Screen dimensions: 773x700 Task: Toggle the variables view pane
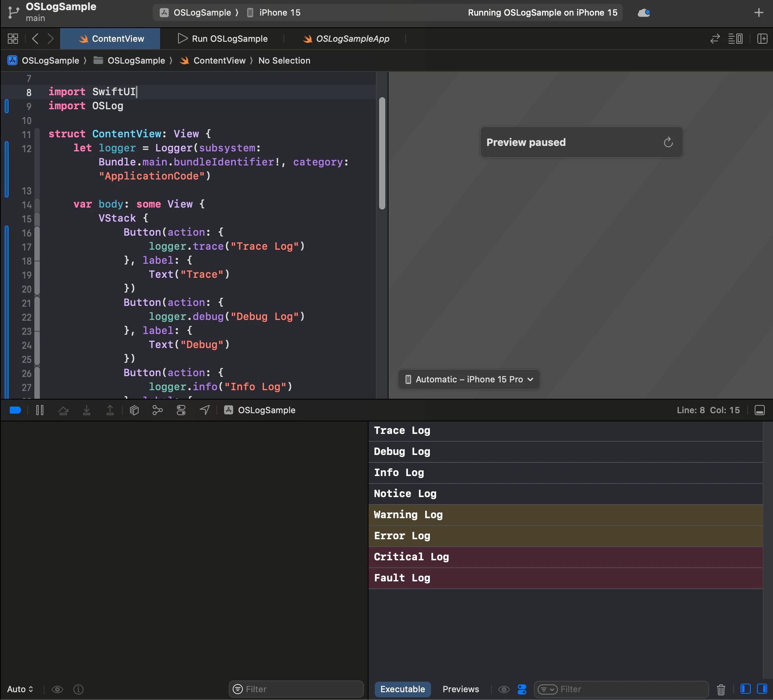[x=746, y=689]
